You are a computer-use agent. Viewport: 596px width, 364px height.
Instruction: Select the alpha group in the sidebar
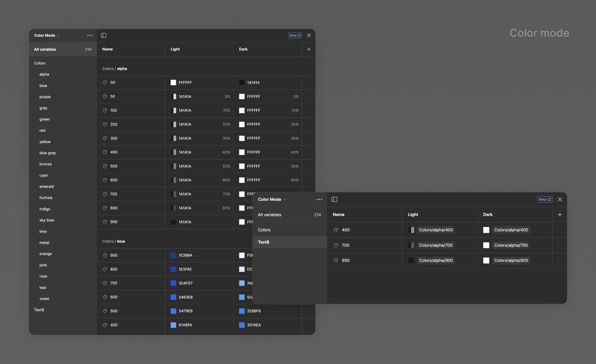pos(44,74)
